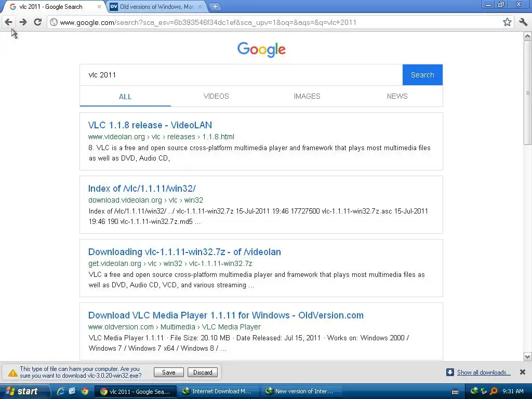This screenshot has height=399, width=532.
Task: Open the Chrome wrench settings menu
Action: (x=523, y=22)
